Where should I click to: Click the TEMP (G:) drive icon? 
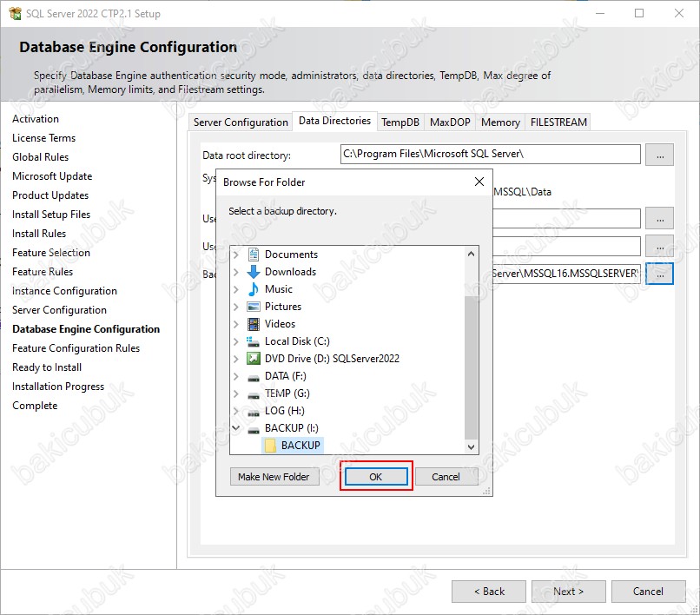[253, 395]
